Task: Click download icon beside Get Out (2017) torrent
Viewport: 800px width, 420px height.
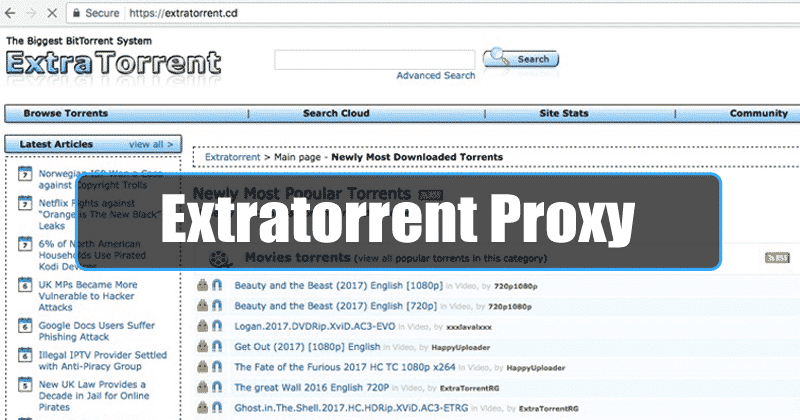Action: (203, 346)
